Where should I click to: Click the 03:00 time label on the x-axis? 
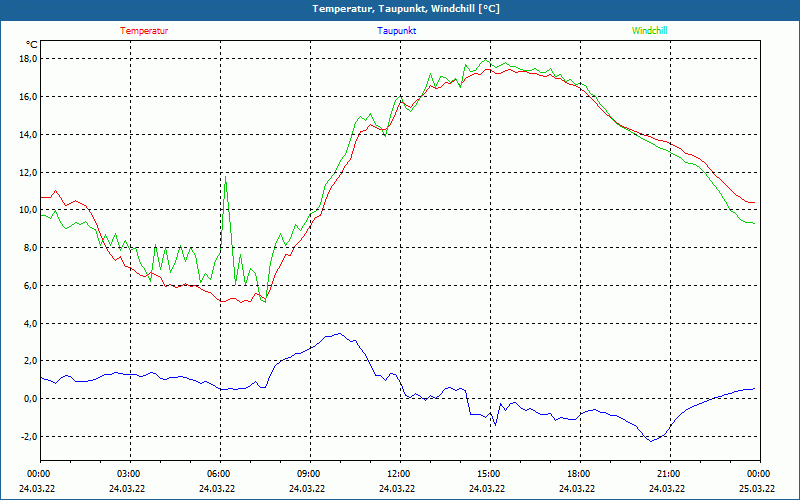(129, 474)
